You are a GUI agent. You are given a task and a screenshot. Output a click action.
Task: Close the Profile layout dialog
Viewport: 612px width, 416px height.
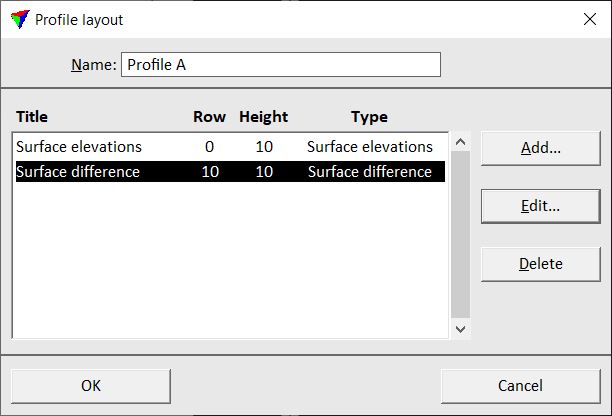coord(590,19)
